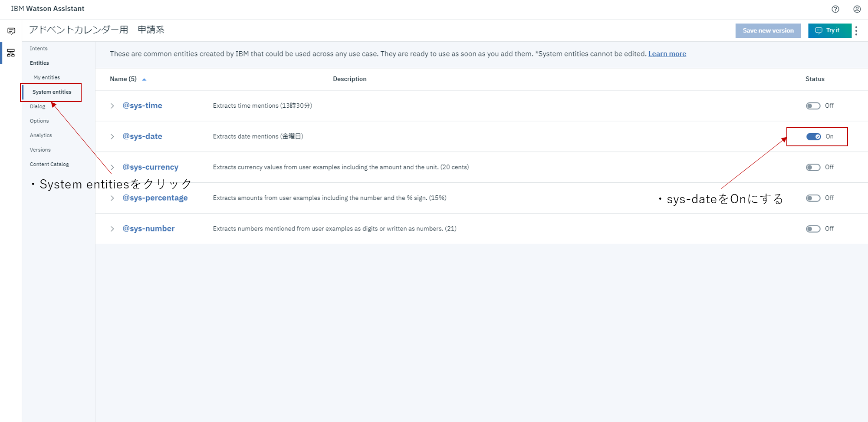Click the Assistants chat icon in left rail
This screenshot has width=868, height=422.
point(11,31)
